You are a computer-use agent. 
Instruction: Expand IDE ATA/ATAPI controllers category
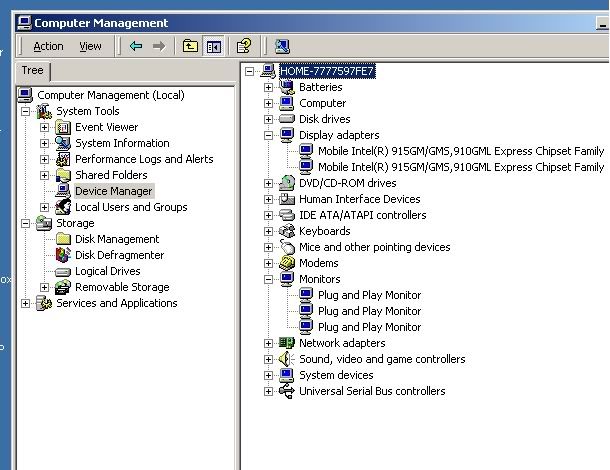coord(268,215)
